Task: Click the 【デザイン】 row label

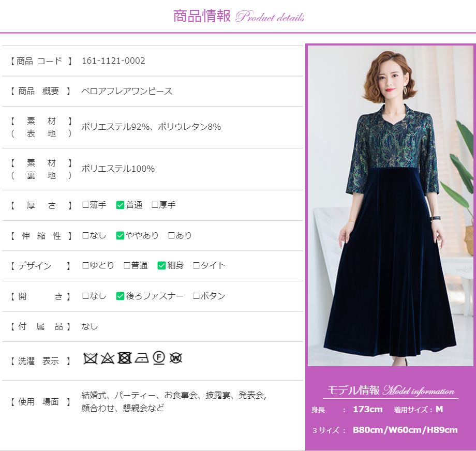Action: tap(41, 266)
